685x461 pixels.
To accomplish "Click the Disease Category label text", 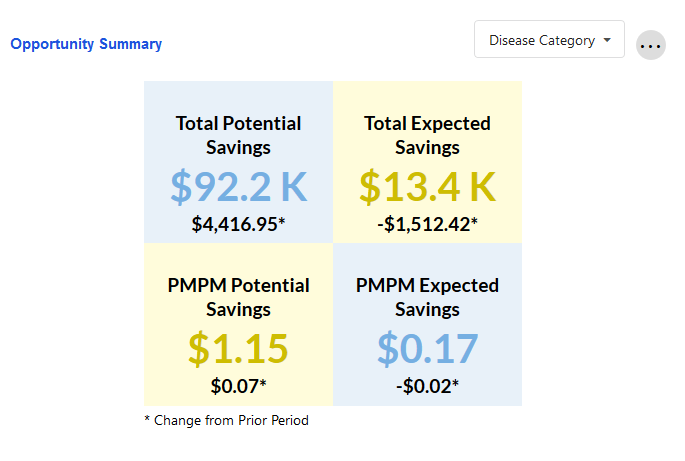I will (541, 41).
